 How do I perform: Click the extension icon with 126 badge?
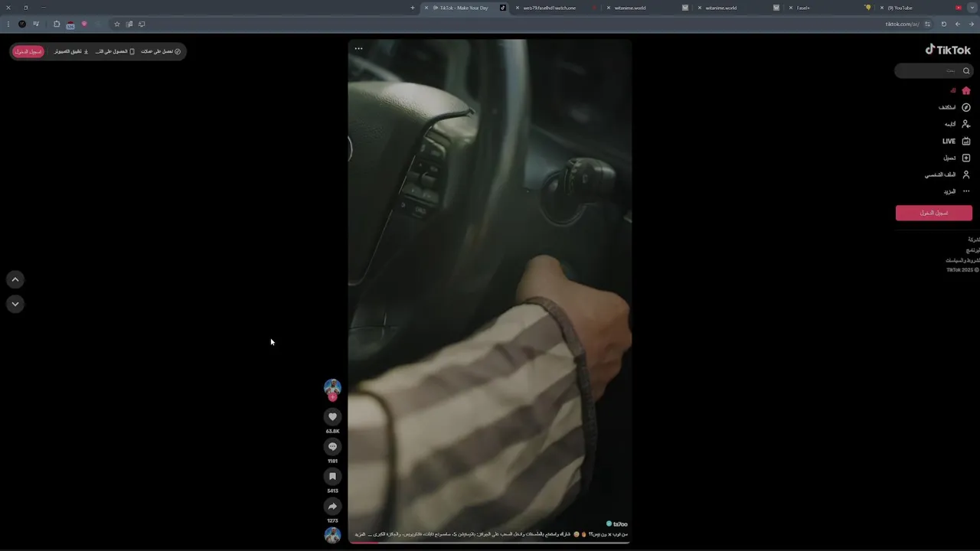click(70, 24)
